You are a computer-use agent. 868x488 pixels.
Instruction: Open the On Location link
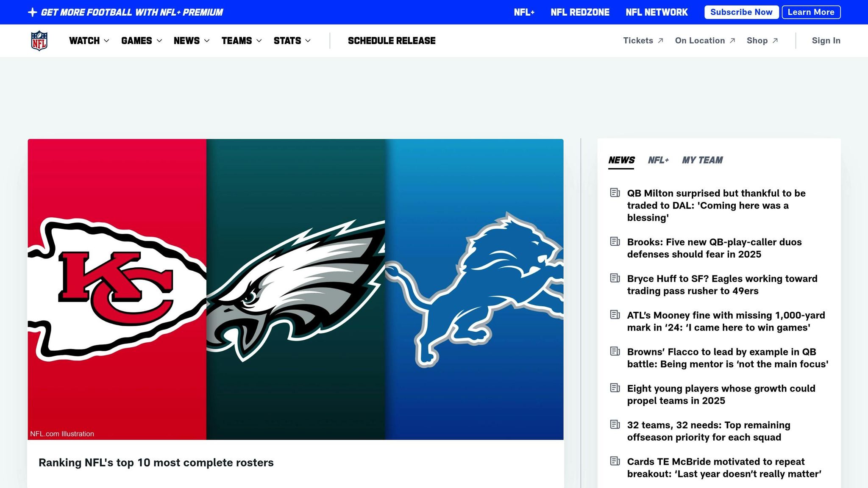[705, 41]
